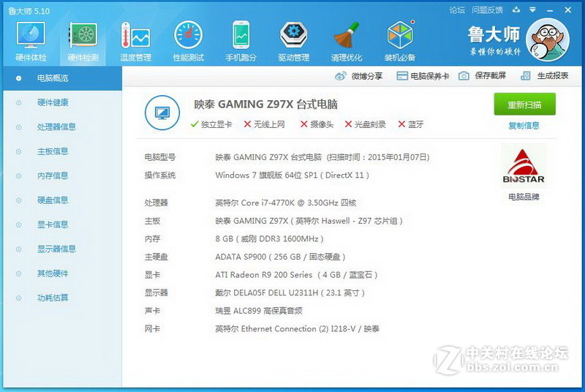585x392 pixels.
Task: Click 生成报表 generate report
Action: pyautogui.click(x=544, y=76)
